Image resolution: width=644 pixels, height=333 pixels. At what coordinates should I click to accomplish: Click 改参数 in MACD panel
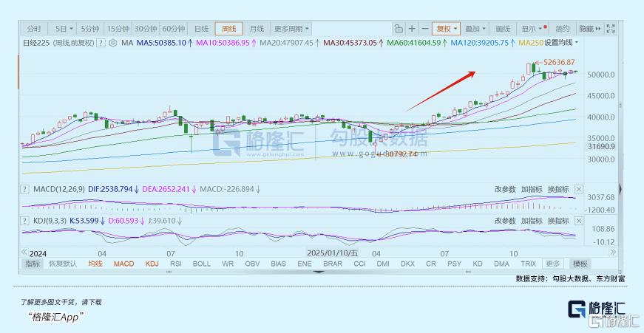(x=506, y=189)
